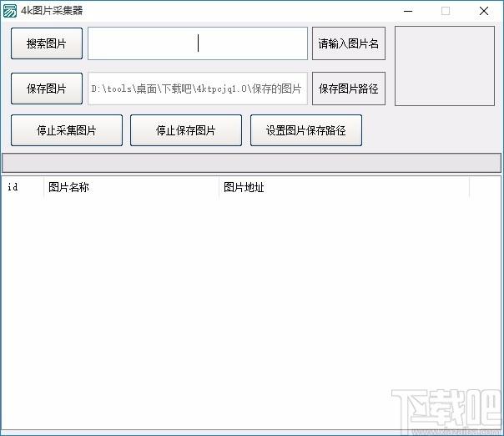This screenshot has height=436, width=504.
Task: Stop saving with 停止保存图片
Action: pos(186,130)
